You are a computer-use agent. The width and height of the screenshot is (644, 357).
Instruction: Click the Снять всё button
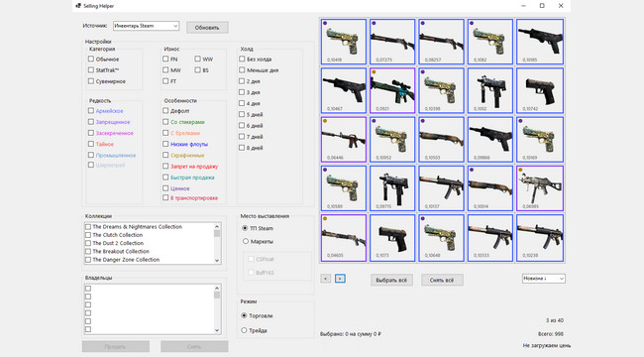[x=442, y=280]
